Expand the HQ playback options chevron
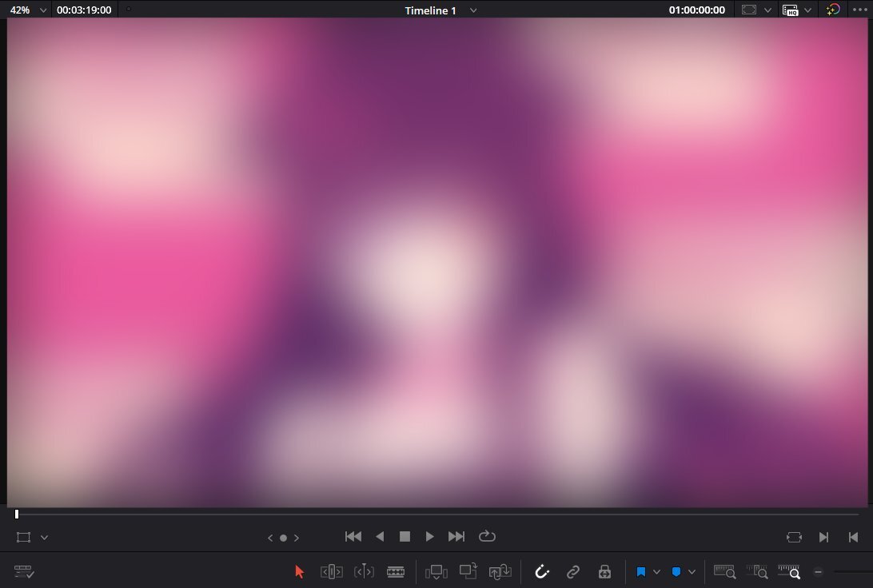Image resolution: width=873 pixels, height=588 pixels. [x=808, y=10]
